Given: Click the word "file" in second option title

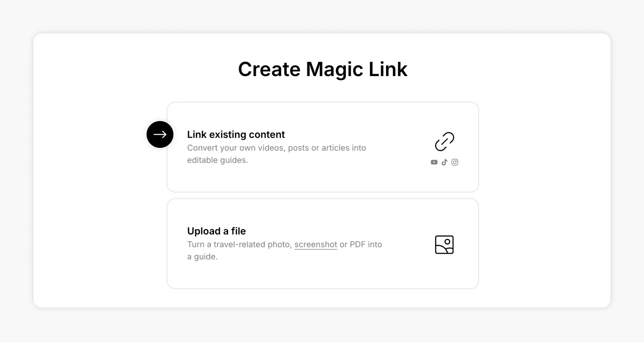Looking at the screenshot, I should coord(238,231).
